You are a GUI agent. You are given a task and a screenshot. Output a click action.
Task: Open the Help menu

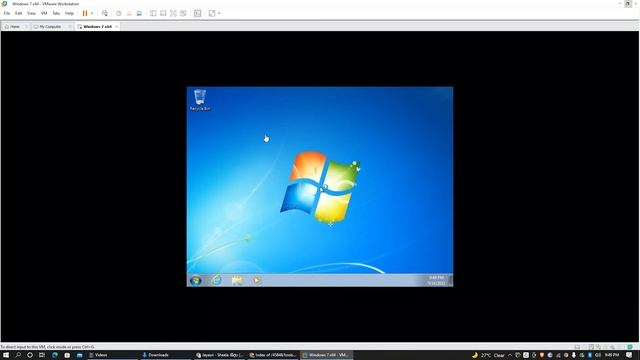click(x=69, y=13)
